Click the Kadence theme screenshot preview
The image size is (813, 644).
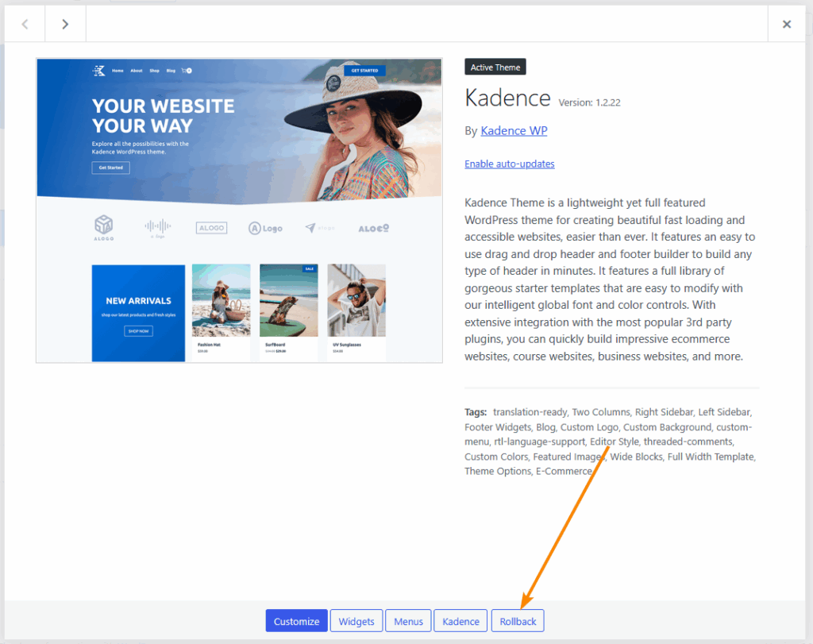coord(239,210)
